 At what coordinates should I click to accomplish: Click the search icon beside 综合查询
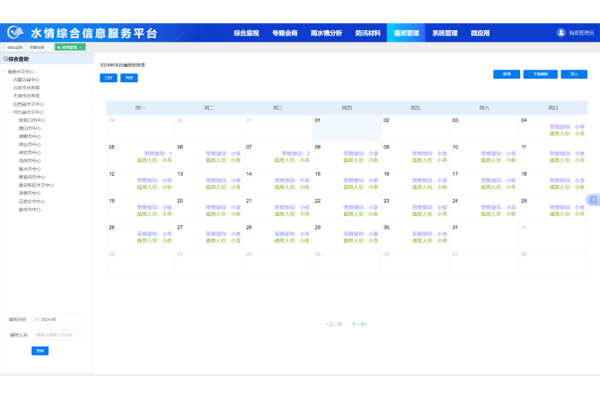tap(5, 59)
